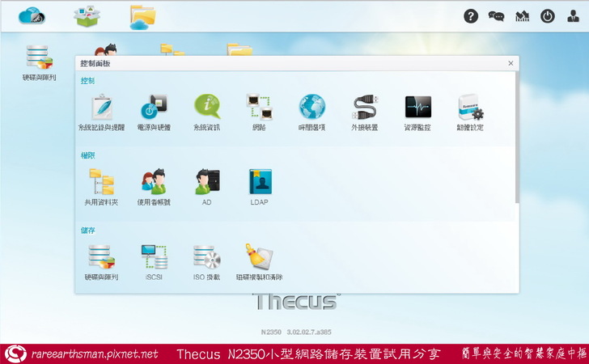589x364 pixels.
Task: Open the File Center folder icon in top bar
Action: click(x=142, y=17)
